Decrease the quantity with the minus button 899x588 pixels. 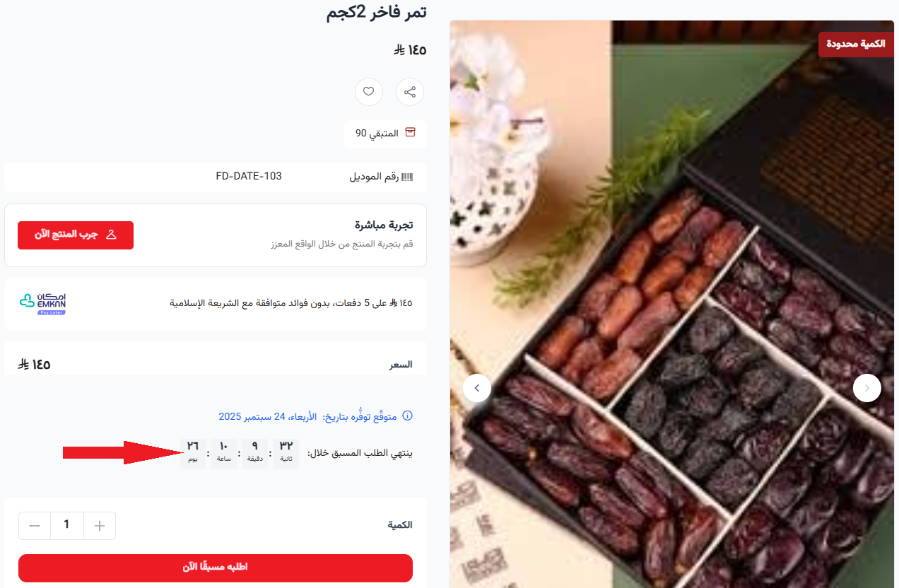tap(35, 526)
